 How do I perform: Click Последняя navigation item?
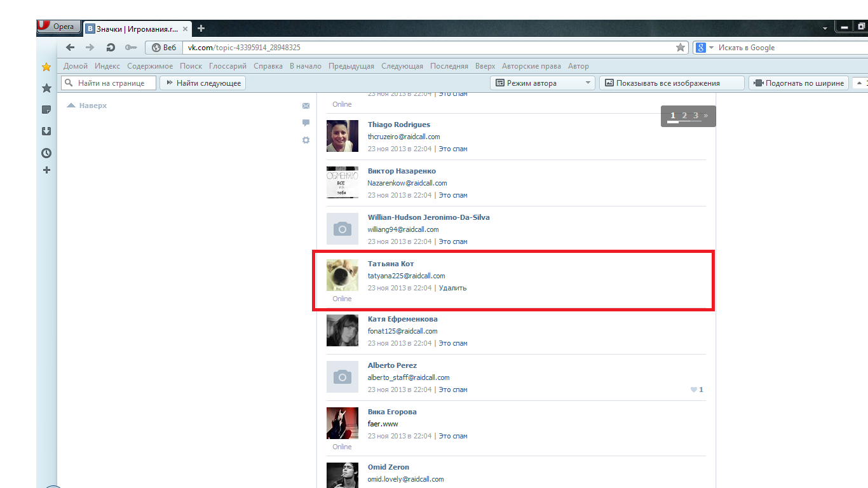tap(449, 66)
